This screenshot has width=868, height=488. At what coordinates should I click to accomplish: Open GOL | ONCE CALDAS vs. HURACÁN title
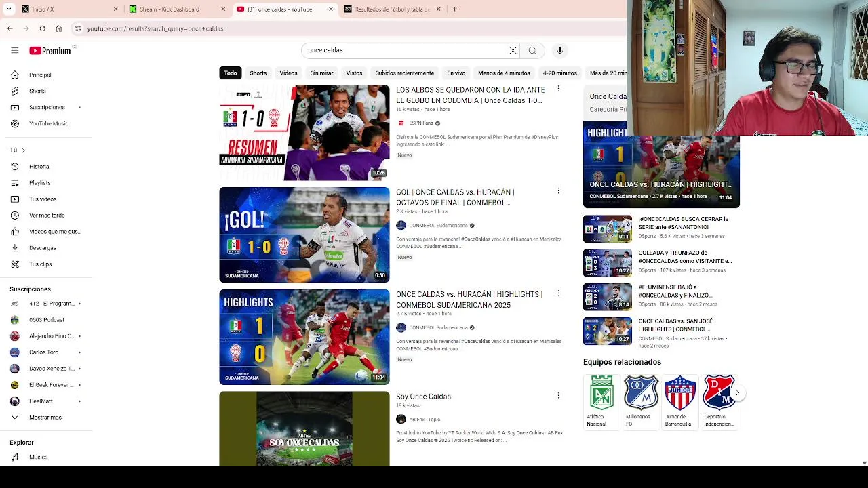[x=455, y=197]
